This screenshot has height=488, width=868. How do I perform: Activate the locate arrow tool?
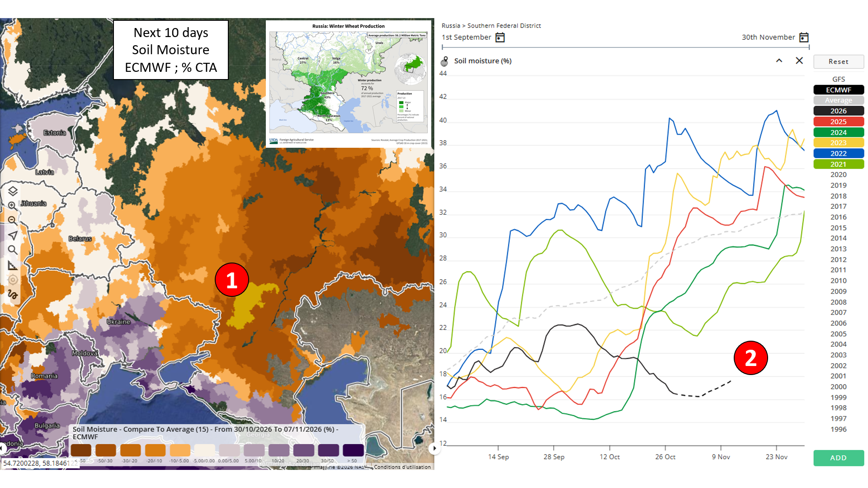(x=13, y=235)
